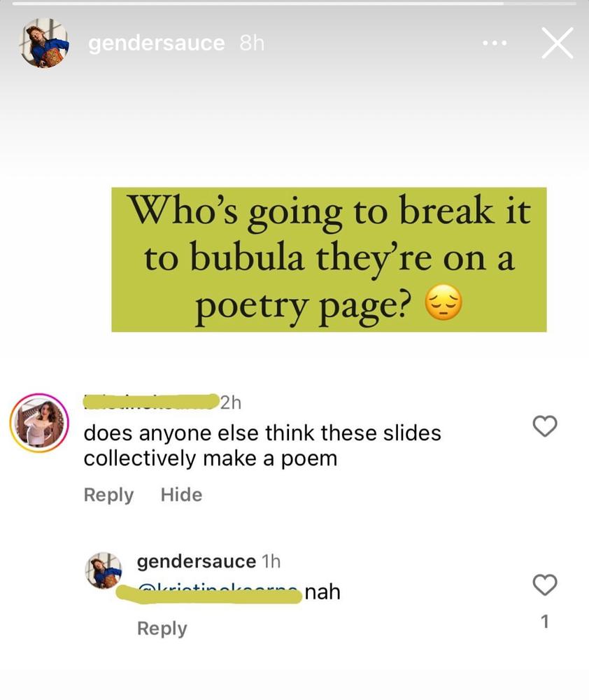Tap the redacted commenter username

[151, 401]
